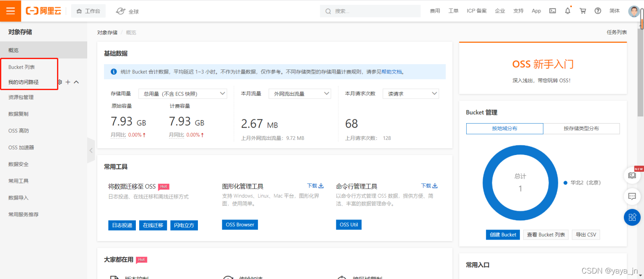Open 工作台 in the top bar
This screenshot has height=279, width=644.
coord(88,11)
